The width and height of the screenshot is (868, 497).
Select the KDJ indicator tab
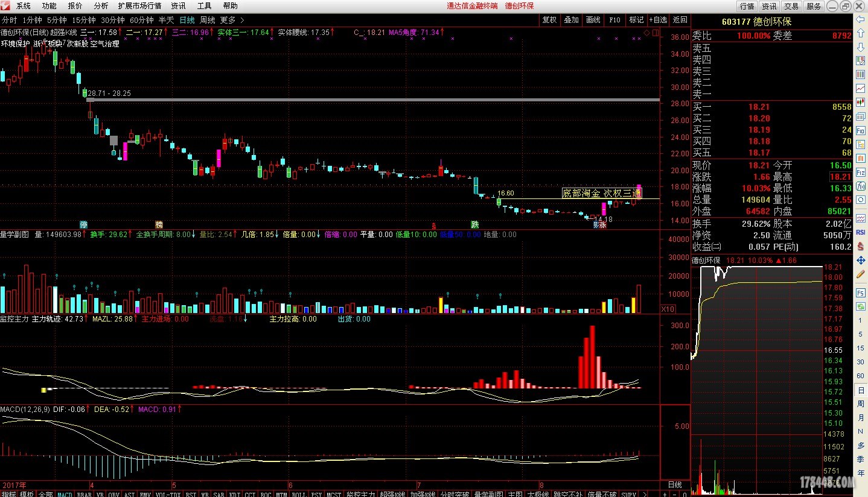[x=234, y=494]
